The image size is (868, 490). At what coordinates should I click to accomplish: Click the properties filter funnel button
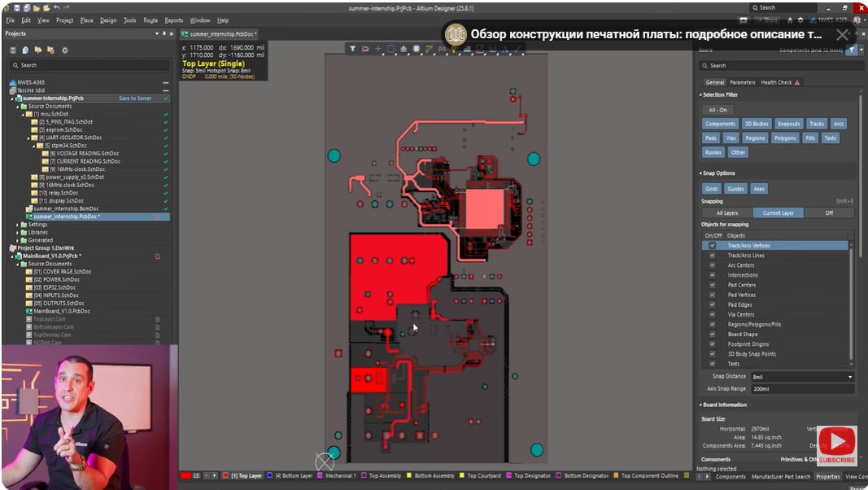pos(852,50)
